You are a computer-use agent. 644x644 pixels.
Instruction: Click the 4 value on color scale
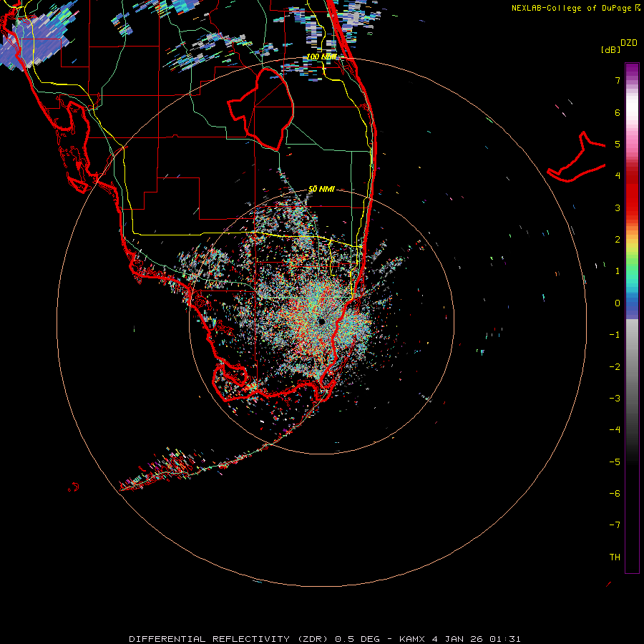(618, 176)
